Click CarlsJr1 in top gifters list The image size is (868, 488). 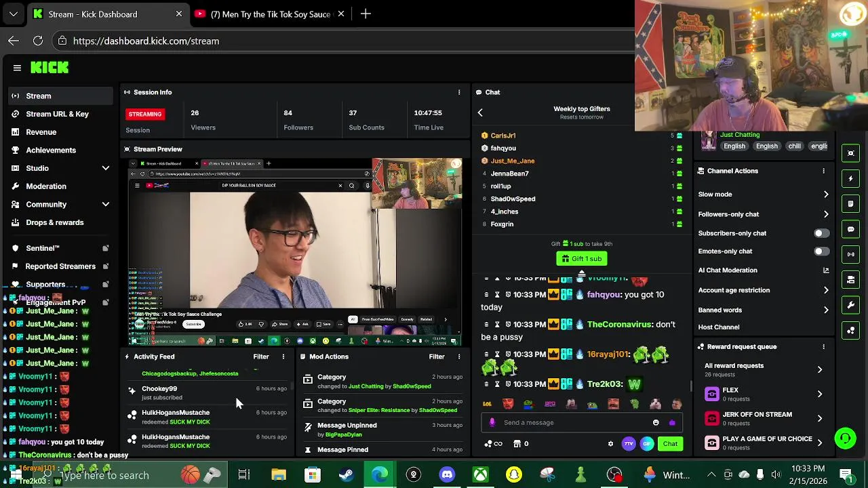coord(503,136)
